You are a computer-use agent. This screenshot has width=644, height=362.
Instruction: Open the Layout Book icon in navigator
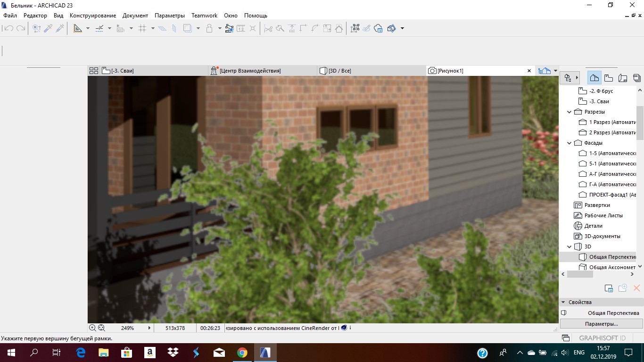(x=623, y=78)
